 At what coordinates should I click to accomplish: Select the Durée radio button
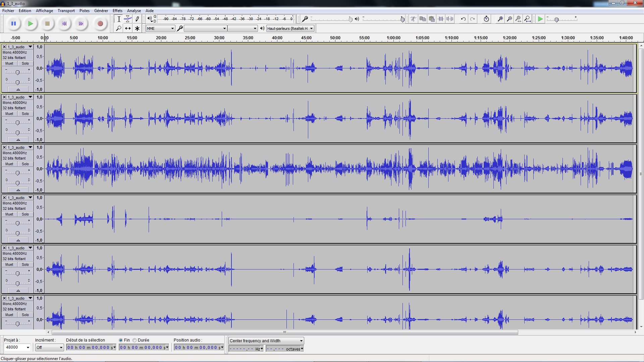pos(135,340)
